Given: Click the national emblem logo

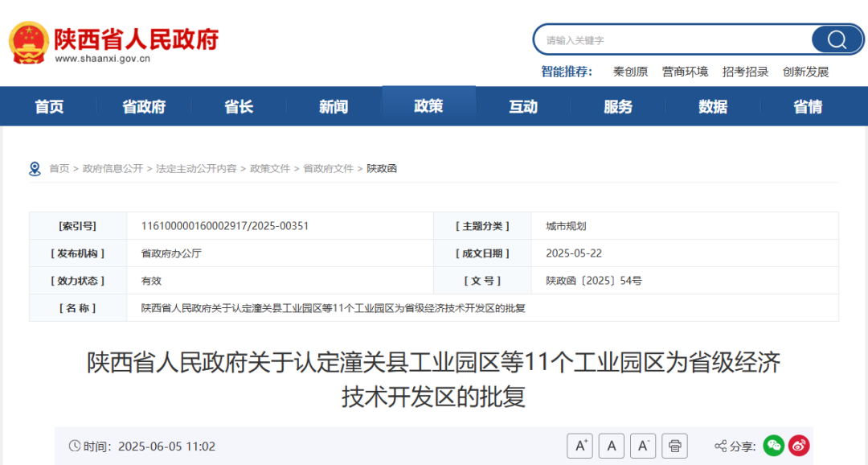Looking at the screenshot, I should coord(28,43).
